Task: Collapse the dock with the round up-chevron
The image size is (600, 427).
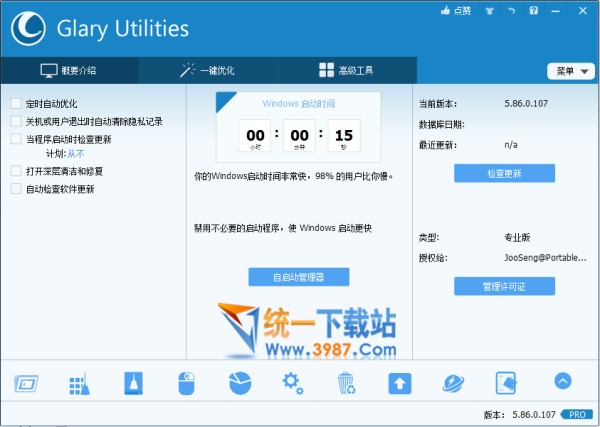Action: click(562, 381)
